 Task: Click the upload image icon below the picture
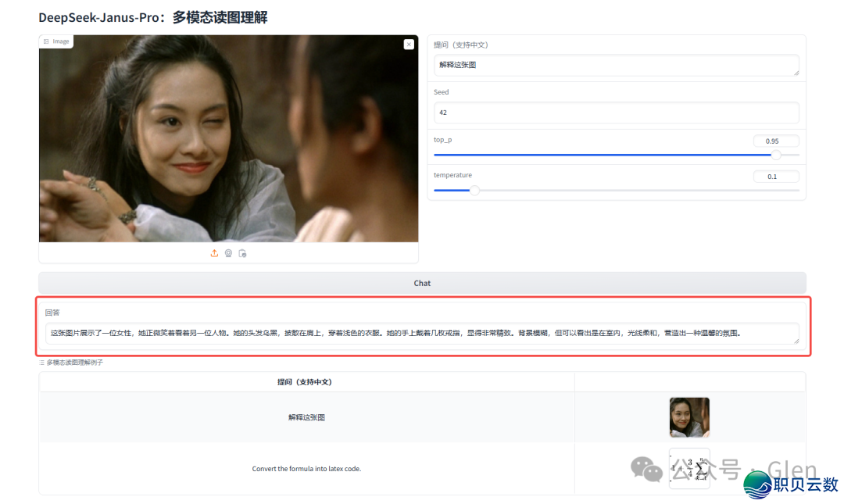click(x=214, y=253)
